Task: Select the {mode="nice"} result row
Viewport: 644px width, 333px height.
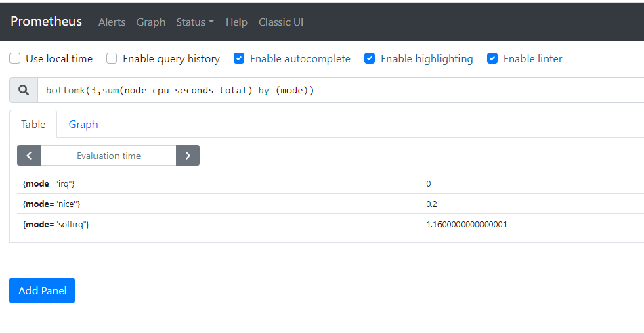Action: (x=330, y=204)
